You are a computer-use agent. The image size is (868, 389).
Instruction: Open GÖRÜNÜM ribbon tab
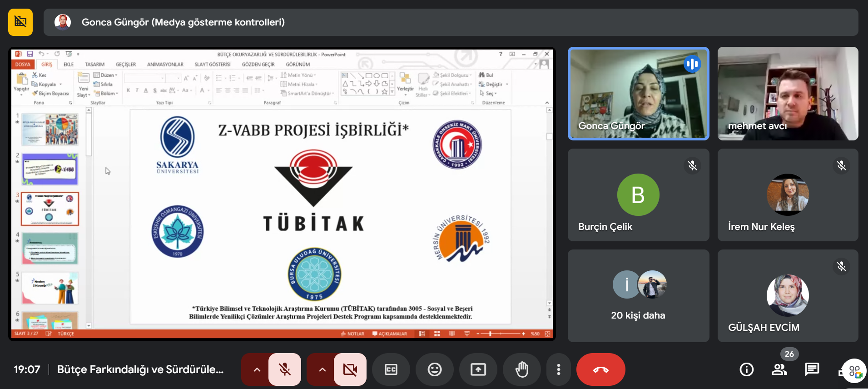coord(298,65)
